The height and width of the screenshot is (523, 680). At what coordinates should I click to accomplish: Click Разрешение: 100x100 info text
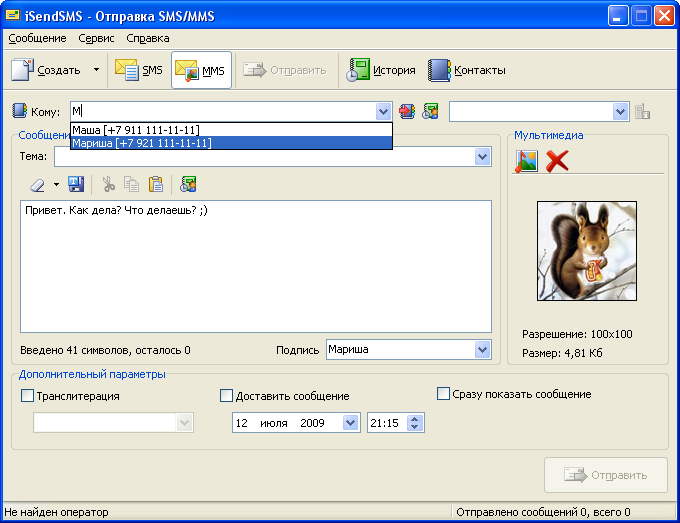(577, 334)
